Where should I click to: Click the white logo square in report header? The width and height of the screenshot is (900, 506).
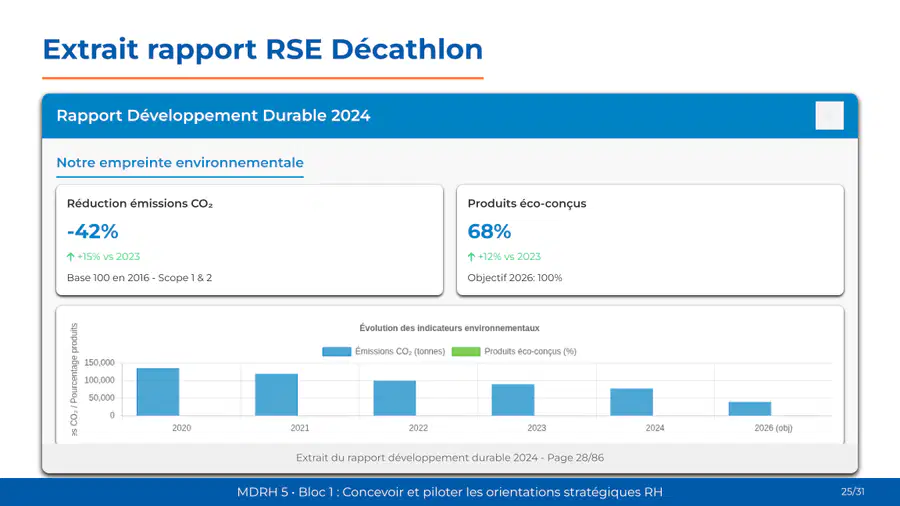click(829, 115)
